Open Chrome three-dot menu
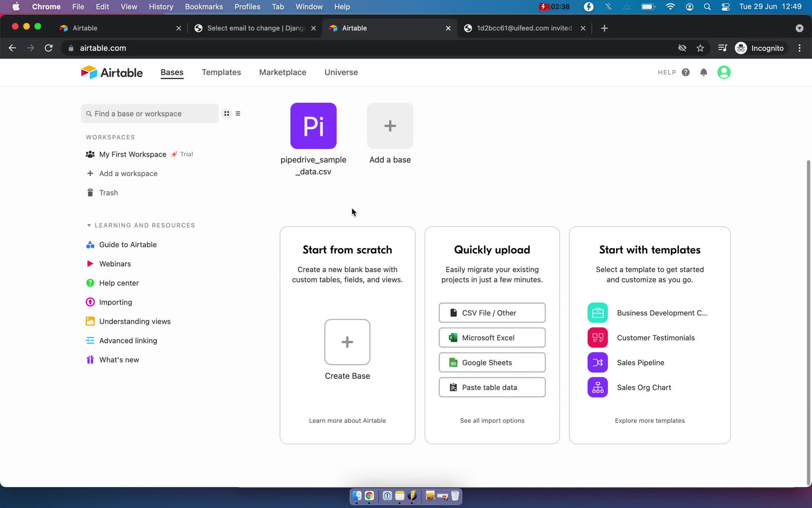The image size is (812, 508). 799,48
